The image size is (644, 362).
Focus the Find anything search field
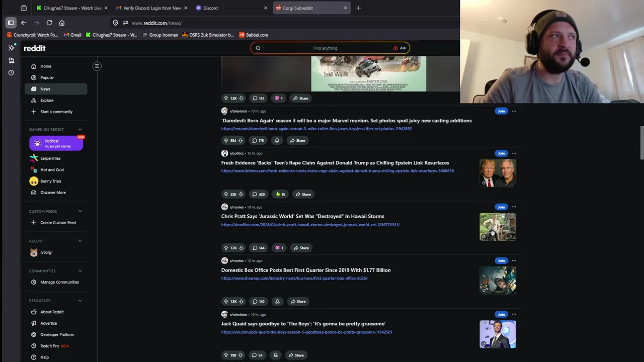(x=325, y=48)
